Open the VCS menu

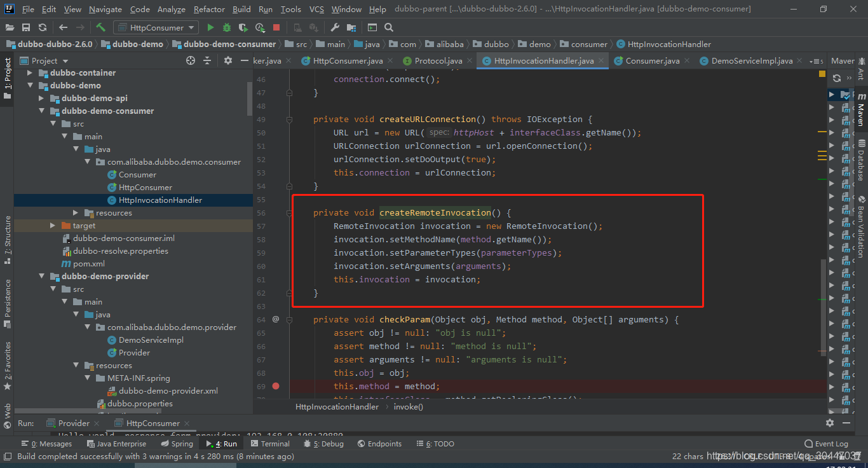tap(316, 9)
